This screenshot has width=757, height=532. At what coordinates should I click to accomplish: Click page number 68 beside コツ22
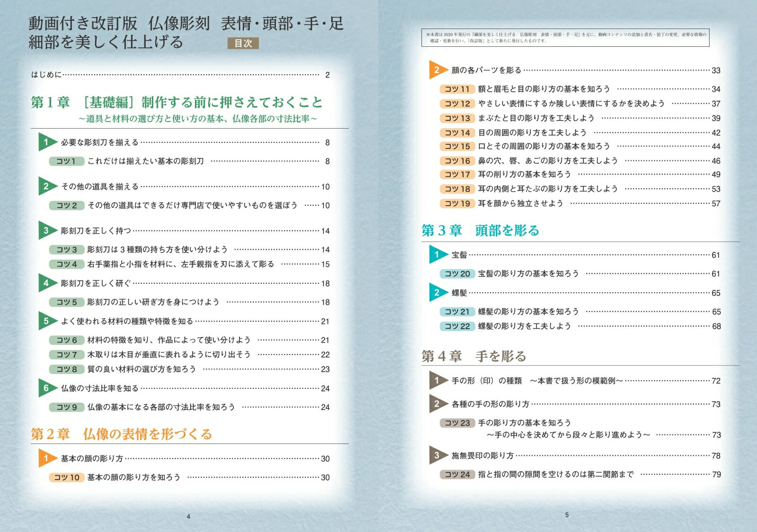coord(716,326)
